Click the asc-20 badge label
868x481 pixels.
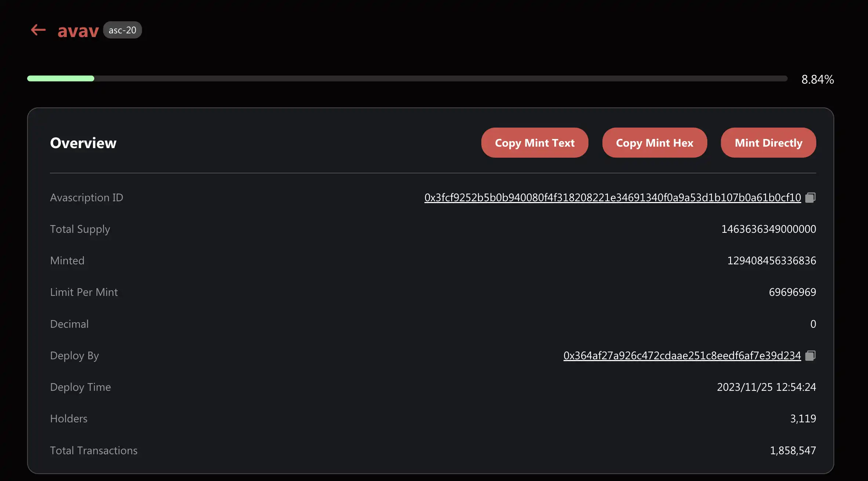click(122, 29)
